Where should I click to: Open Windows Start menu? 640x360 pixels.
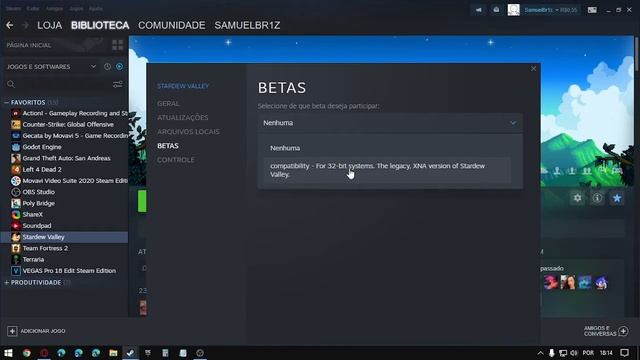(x=8, y=353)
